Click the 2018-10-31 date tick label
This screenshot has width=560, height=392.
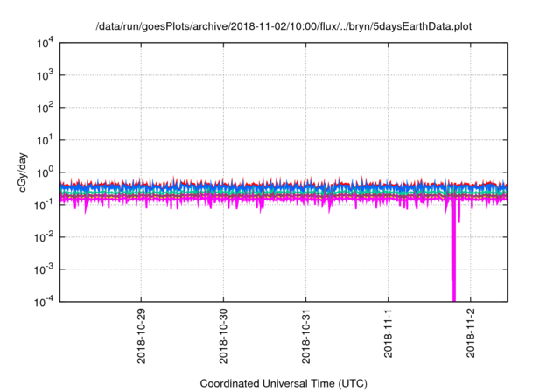pos(306,336)
